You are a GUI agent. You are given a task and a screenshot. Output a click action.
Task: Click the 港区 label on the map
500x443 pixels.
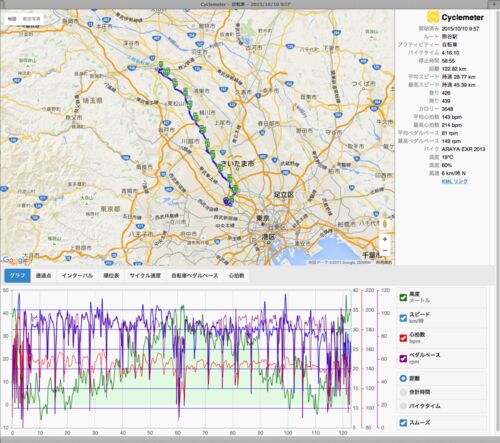point(268,237)
